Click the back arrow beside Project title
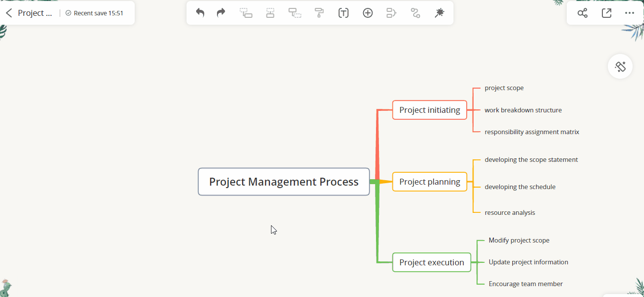 click(x=9, y=13)
